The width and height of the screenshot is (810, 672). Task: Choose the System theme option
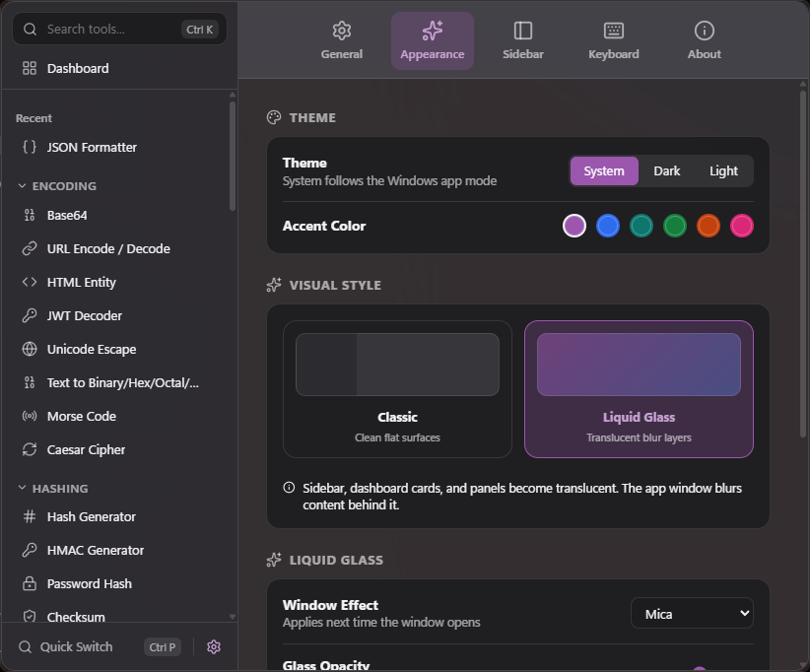point(604,171)
